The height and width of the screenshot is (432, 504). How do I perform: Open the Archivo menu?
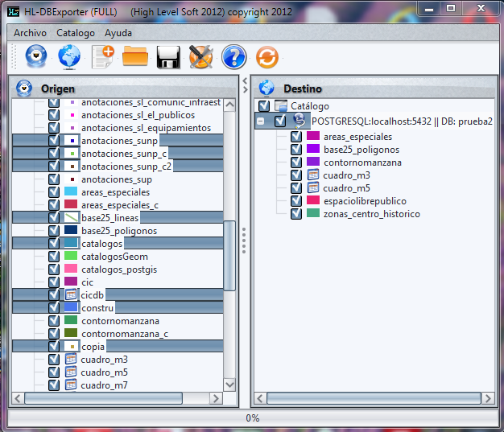coord(30,33)
